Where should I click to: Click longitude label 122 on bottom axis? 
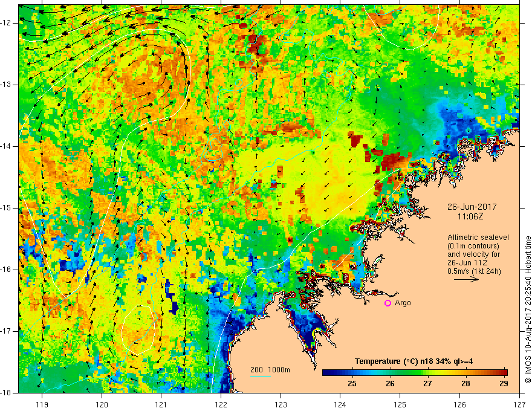[221, 404]
